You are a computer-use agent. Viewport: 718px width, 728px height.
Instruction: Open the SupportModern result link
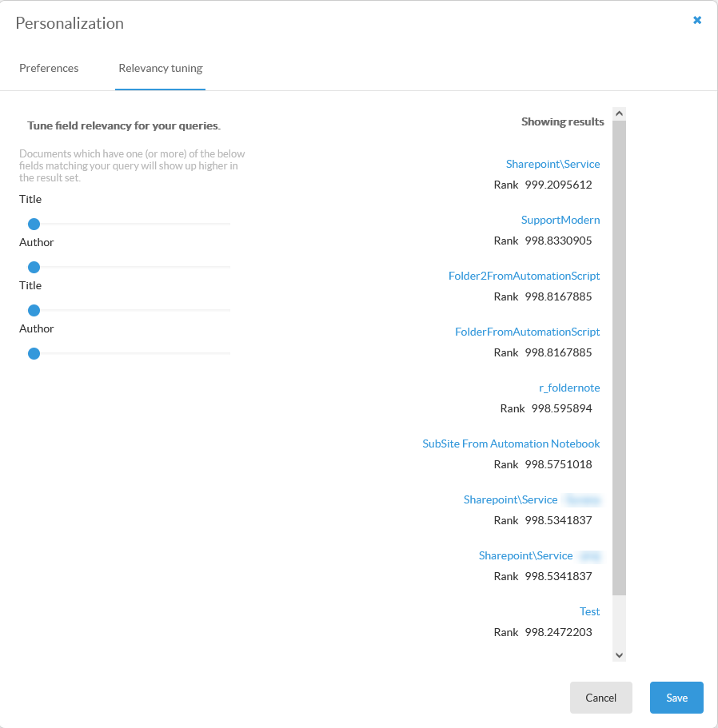tap(560, 220)
